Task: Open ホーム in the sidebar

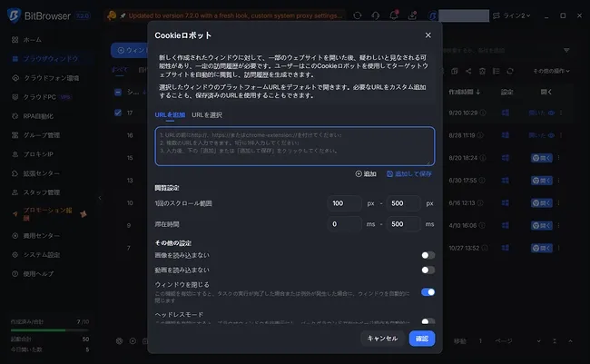Action: pos(33,40)
